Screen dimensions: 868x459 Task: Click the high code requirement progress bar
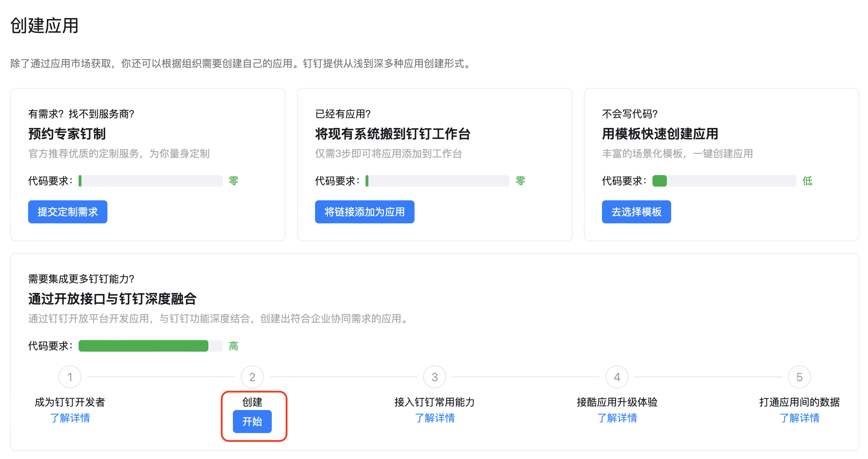150,346
